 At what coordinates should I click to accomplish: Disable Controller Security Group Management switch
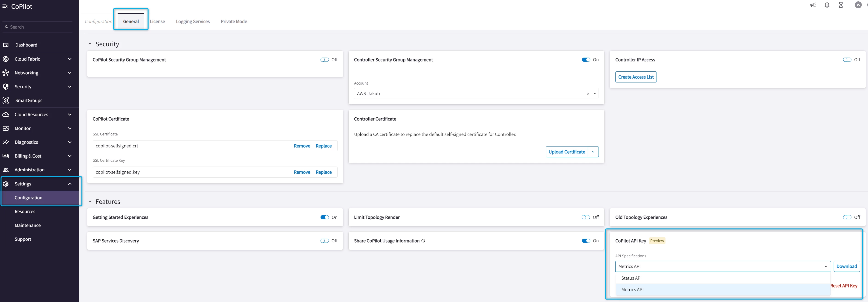coord(586,60)
